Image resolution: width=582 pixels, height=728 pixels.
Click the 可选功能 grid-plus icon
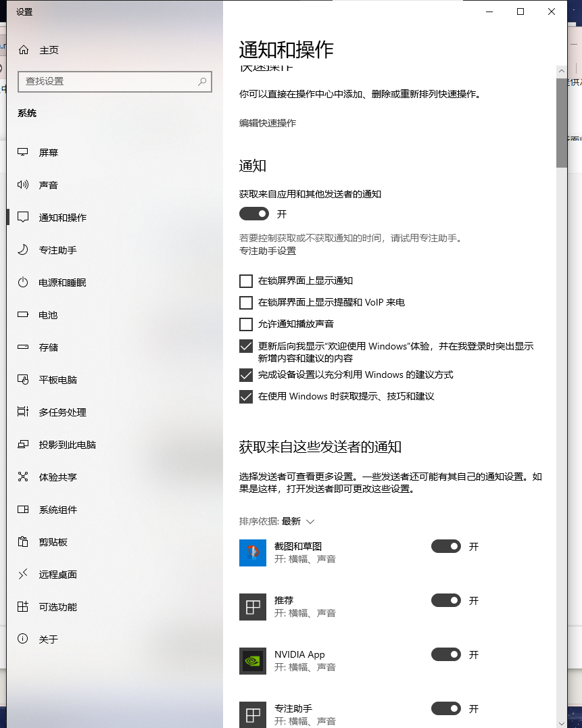pos(23,606)
